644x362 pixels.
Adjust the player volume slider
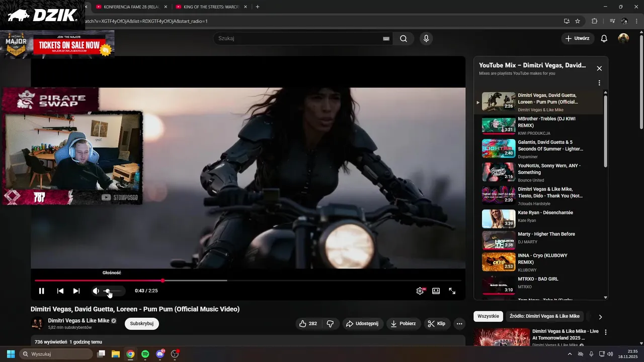click(113, 291)
